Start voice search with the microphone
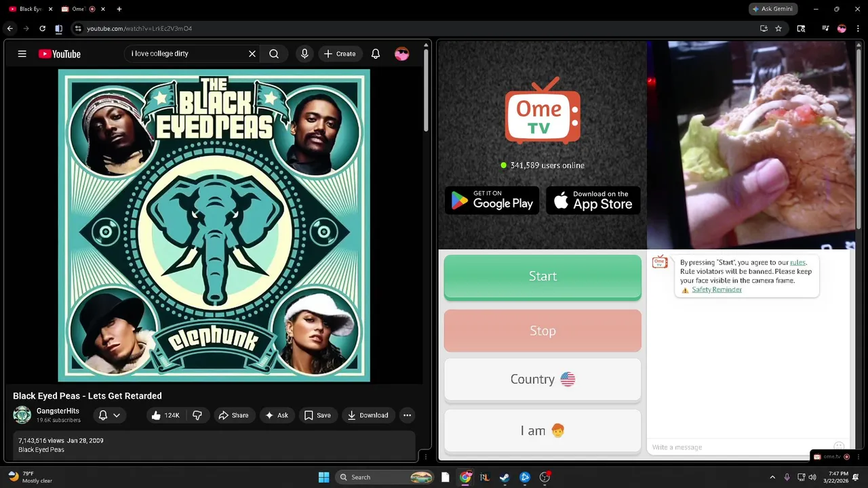This screenshot has width=868, height=488. click(x=304, y=54)
